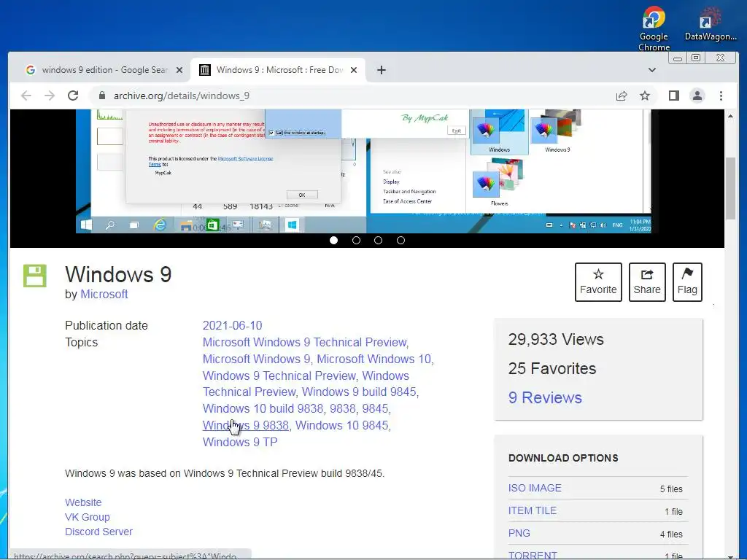Open Windows 10 9845 topic link
747x560 pixels.
click(x=341, y=425)
